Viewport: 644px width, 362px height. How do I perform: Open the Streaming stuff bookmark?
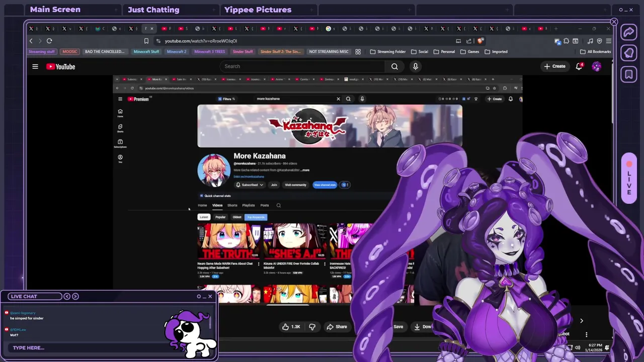pyautogui.click(x=42, y=51)
